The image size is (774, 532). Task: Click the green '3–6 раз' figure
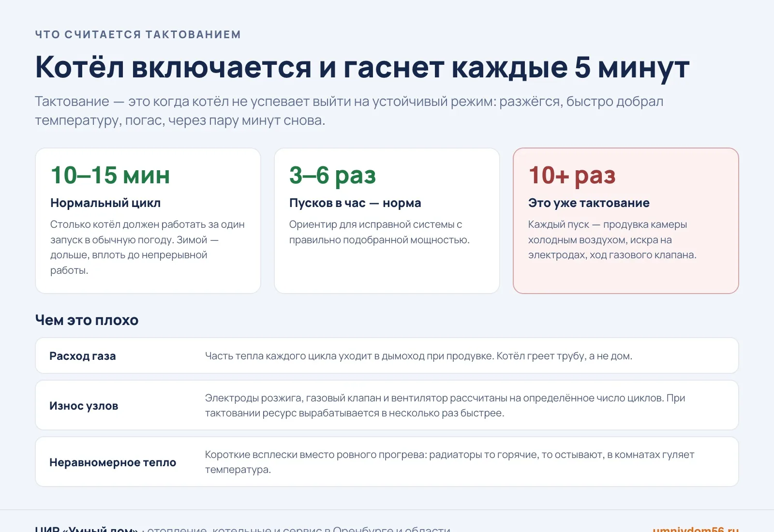332,175
